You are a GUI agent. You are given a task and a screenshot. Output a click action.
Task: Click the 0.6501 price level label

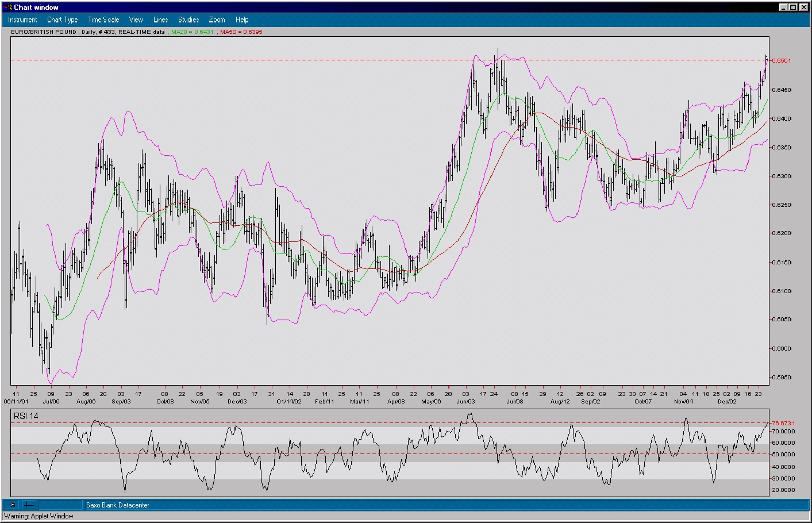[782, 60]
